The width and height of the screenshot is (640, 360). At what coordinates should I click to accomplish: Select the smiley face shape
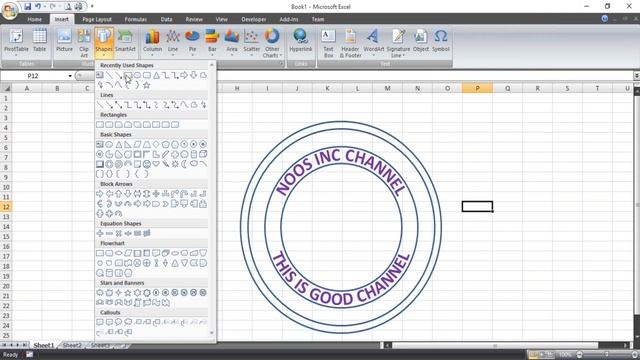[147, 164]
